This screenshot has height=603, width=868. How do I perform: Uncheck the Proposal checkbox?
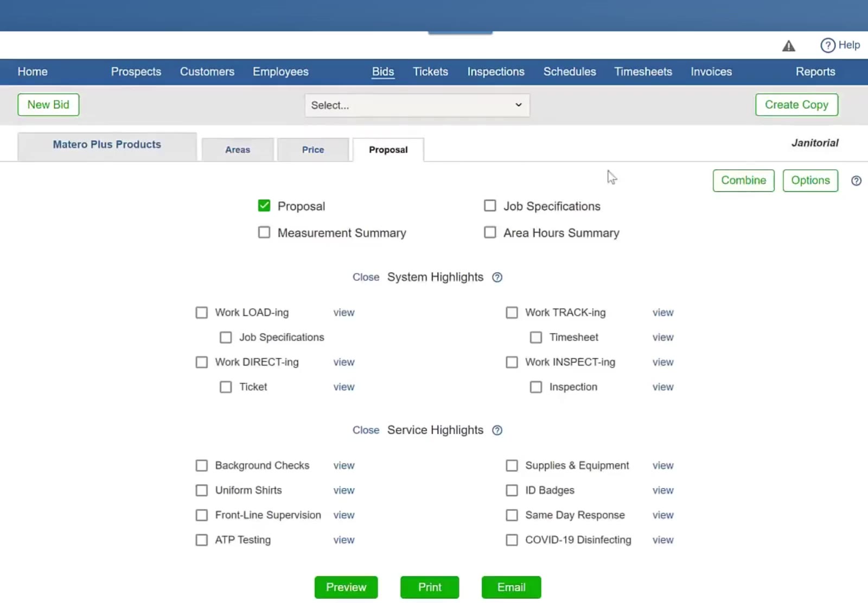tap(264, 206)
